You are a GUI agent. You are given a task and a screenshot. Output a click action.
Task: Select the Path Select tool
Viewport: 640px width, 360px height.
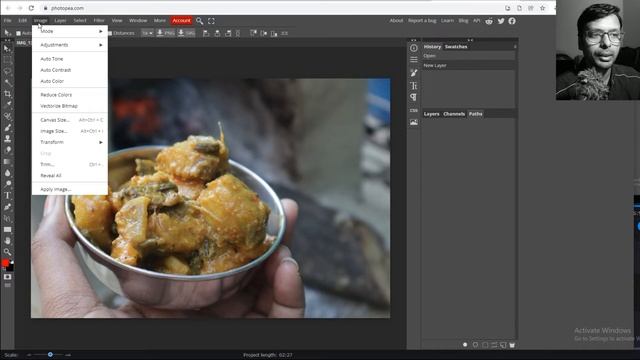point(7,218)
